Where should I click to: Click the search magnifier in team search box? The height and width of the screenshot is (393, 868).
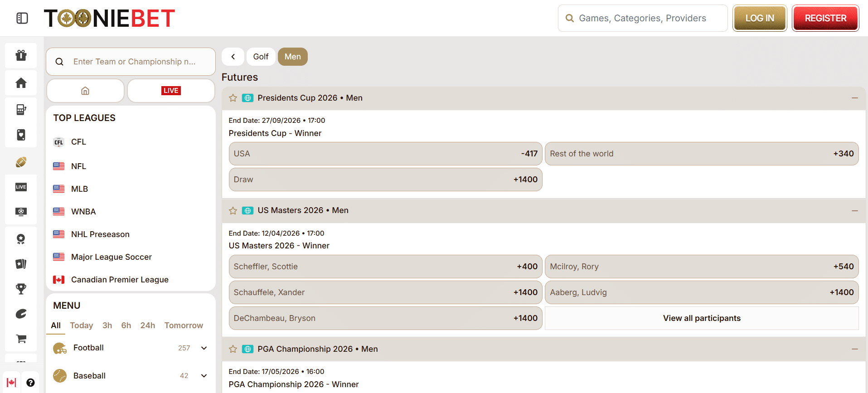(59, 62)
